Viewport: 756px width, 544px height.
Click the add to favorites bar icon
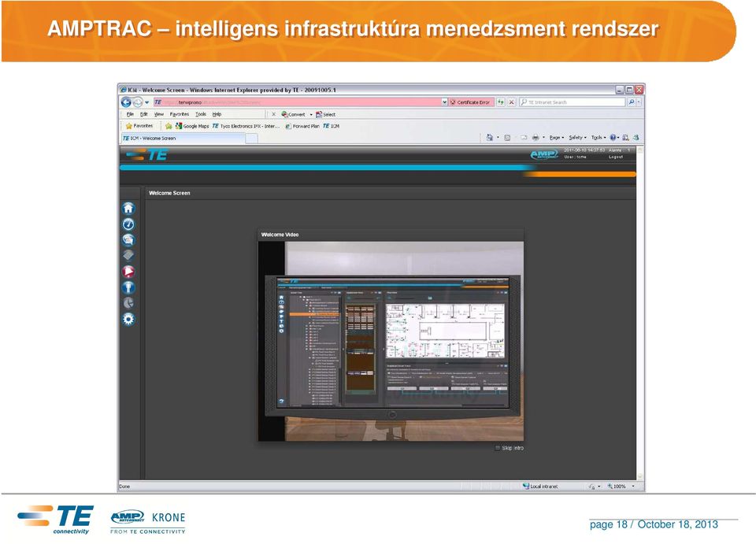point(169,126)
